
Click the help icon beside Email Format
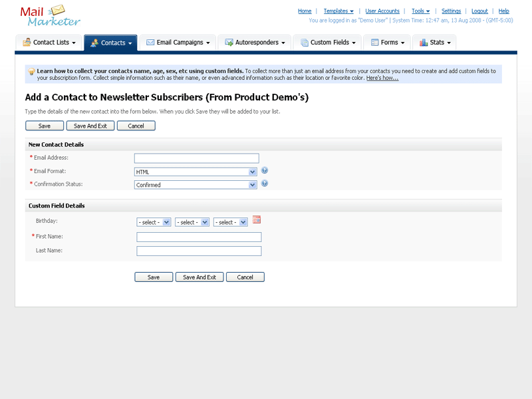click(x=265, y=170)
